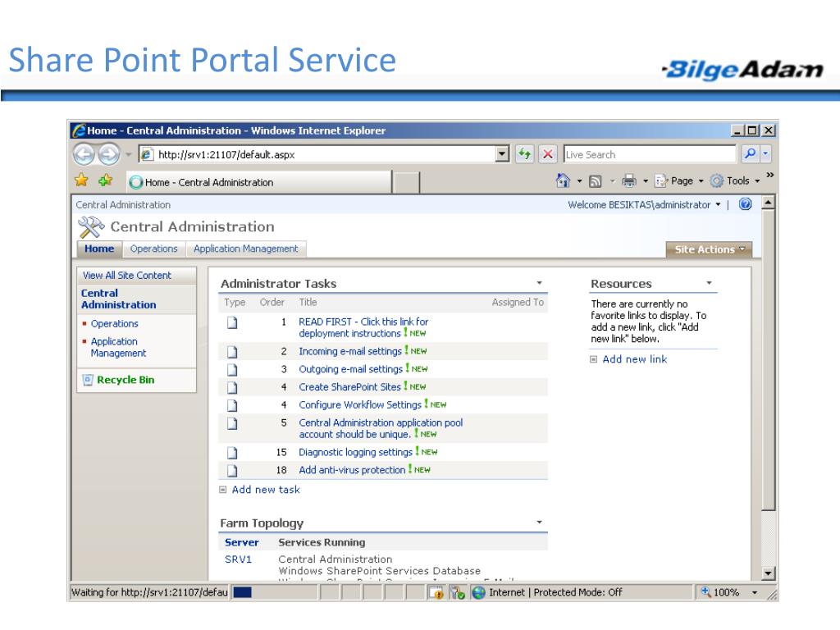840x630 pixels.
Task: Open the Operations link in left sidebar
Action: click(x=115, y=323)
